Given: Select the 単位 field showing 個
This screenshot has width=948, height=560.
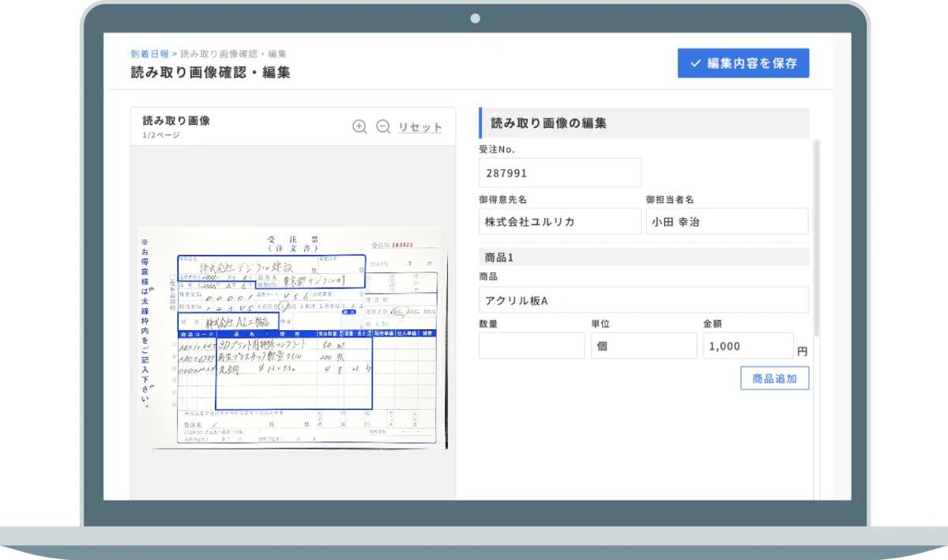Looking at the screenshot, I should (643, 346).
